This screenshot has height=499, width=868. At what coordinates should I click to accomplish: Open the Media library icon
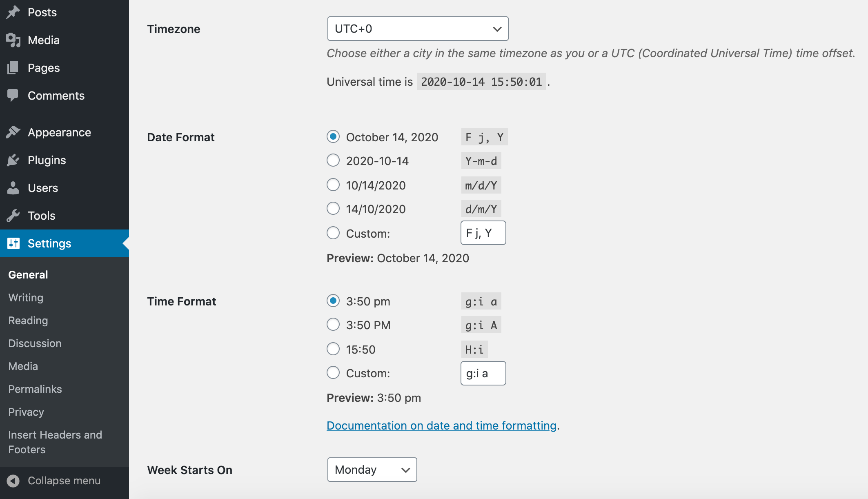point(13,40)
